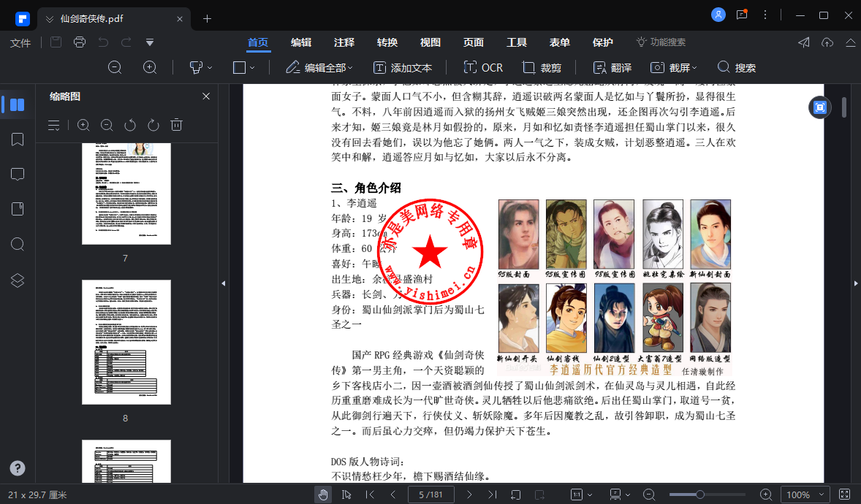Image resolution: width=861 pixels, height=504 pixels.
Task: Click the 添加文本 button
Action: click(x=403, y=67)
